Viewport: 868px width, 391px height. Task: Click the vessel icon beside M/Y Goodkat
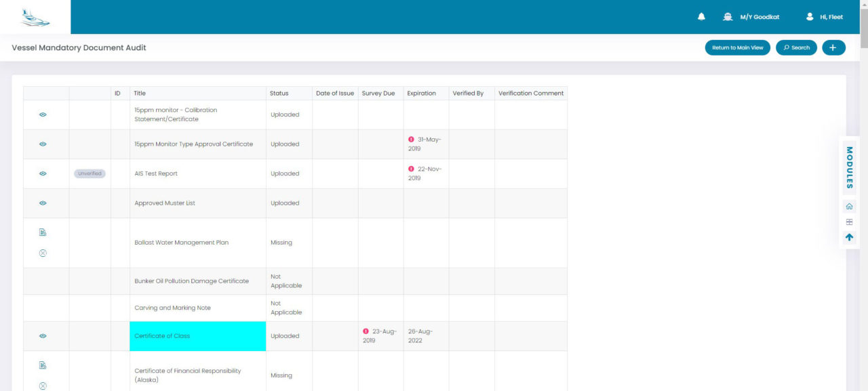[x=727, y=16]
